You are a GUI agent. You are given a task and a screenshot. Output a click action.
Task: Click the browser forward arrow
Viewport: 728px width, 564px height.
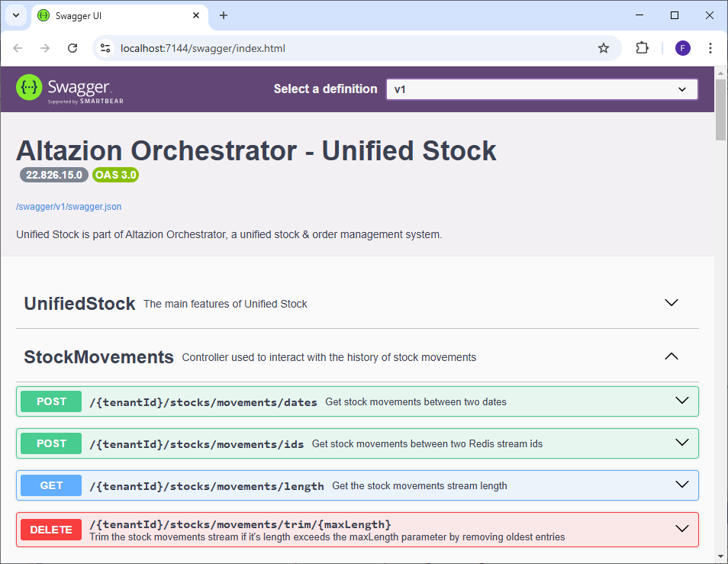pyautogui.click(x=44, y=48)
